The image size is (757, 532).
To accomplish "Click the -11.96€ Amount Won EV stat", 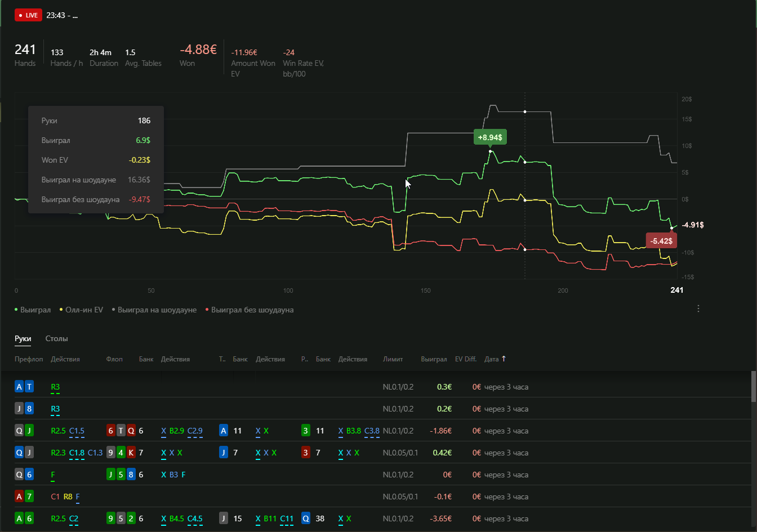I will click(x=253, y=62).
